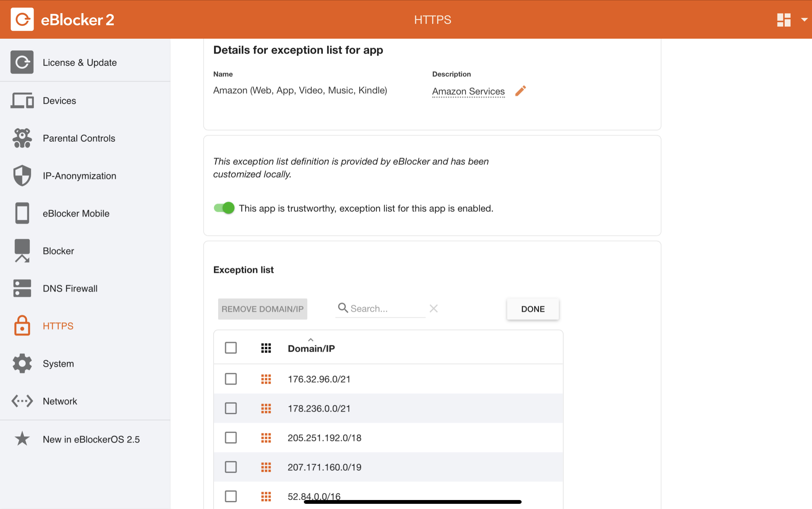Open eBlocker Mobile section
Viewport: 812px width, 509px height.
coord(76,214)
